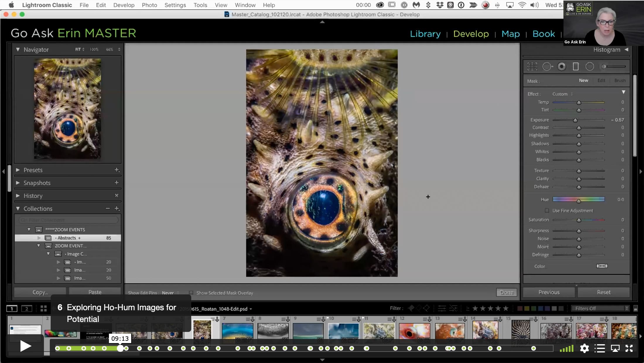Click the Paste button

coord(95,292)
